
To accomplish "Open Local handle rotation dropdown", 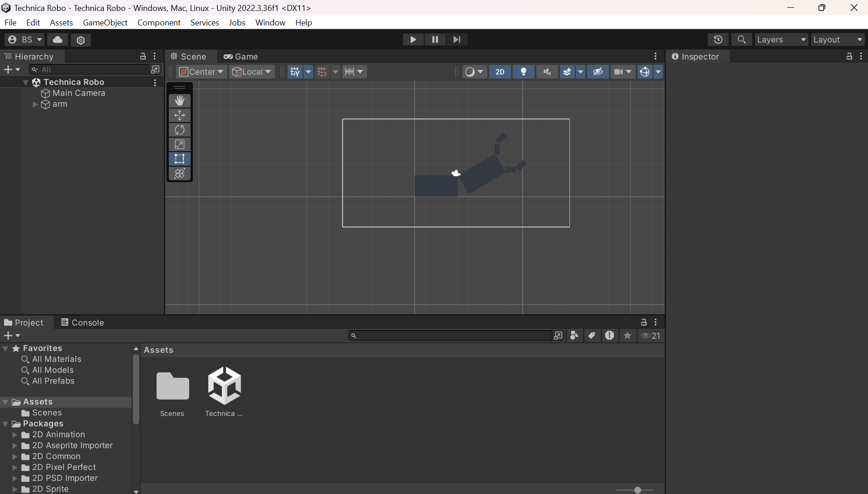I will point(252,72).
